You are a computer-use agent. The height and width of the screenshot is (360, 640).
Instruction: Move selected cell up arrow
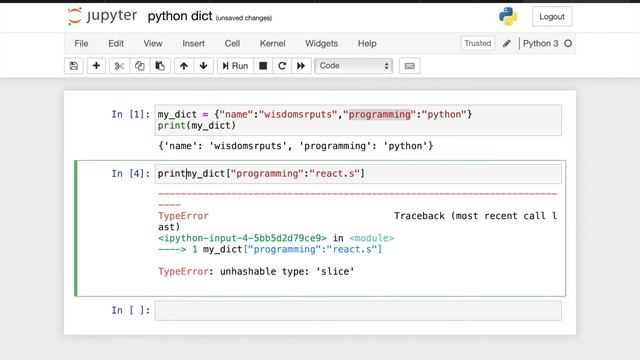pyautogui.click(x=184, y=66)
